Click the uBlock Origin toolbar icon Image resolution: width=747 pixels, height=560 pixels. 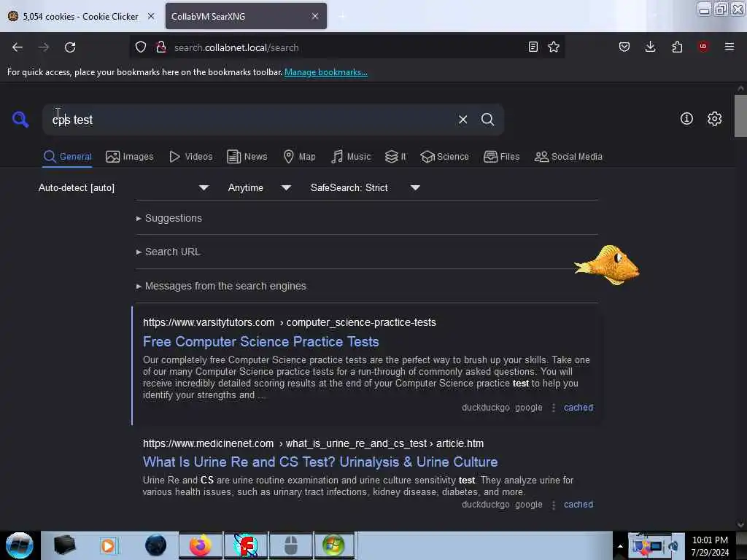point(703,47)
